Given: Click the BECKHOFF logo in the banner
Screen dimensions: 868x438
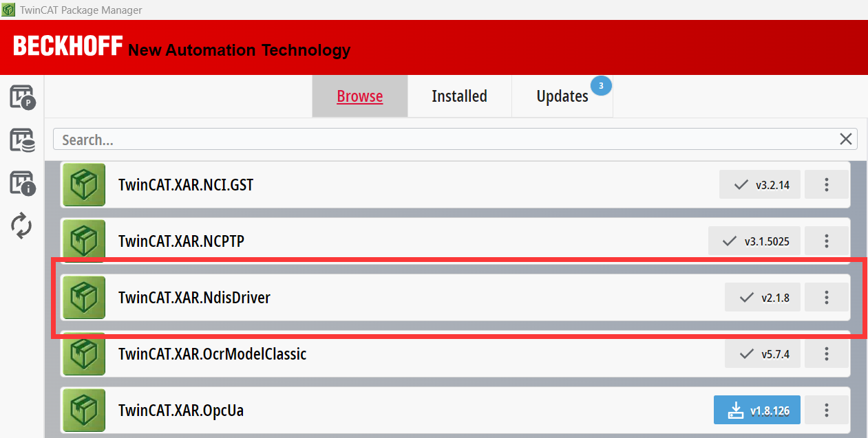Looking at the screenshot, I should click(67, 47).
